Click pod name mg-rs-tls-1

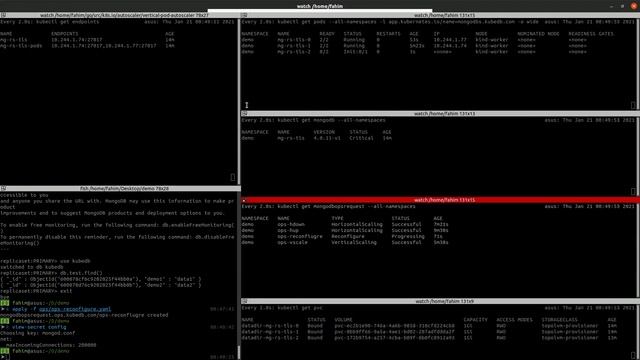293,46
